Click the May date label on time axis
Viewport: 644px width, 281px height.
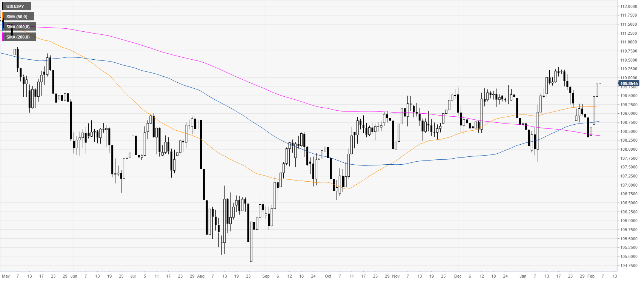point(6,276)
